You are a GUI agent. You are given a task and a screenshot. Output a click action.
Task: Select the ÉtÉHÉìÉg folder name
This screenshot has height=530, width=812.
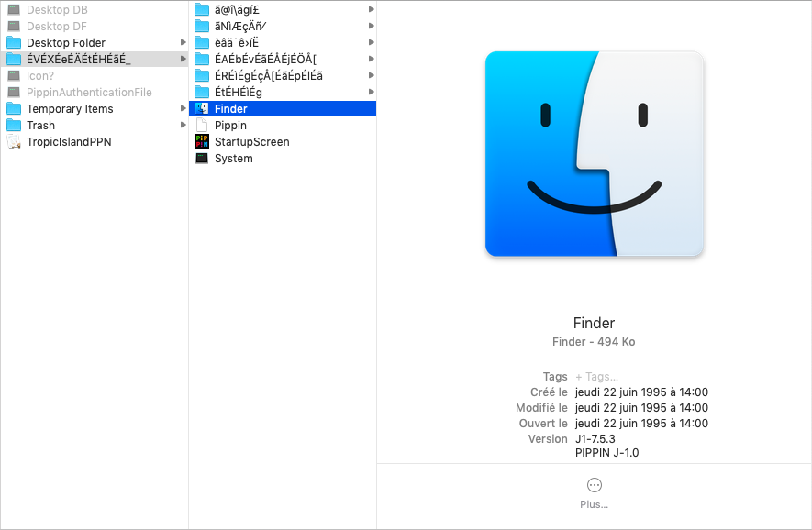pyautogui.click(x=239, y=92)
